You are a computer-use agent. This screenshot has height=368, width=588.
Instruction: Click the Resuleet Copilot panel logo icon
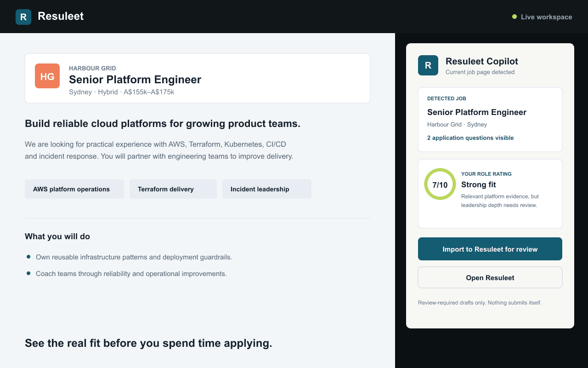click(428, 65)
